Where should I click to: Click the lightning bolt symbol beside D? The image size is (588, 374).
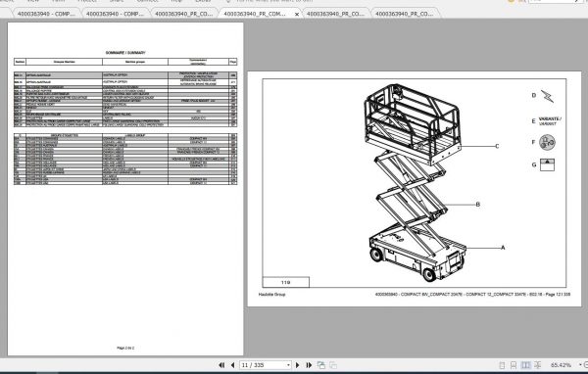coord(547,96)
